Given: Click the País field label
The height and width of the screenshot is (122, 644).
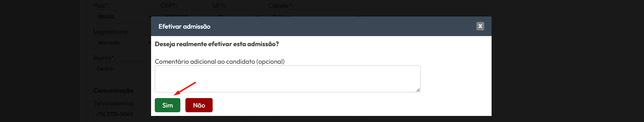Looking at the screenshot, I should pos(101,5).
